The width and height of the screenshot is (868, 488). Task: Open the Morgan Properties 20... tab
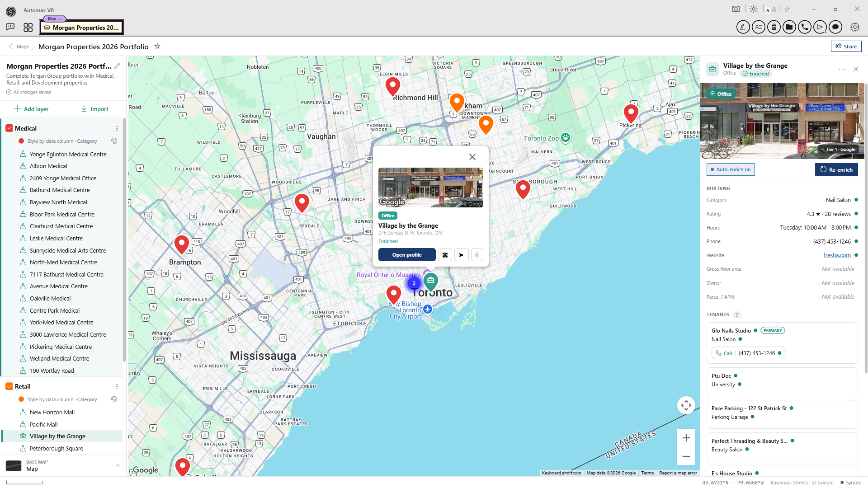(x=81, y=28)
